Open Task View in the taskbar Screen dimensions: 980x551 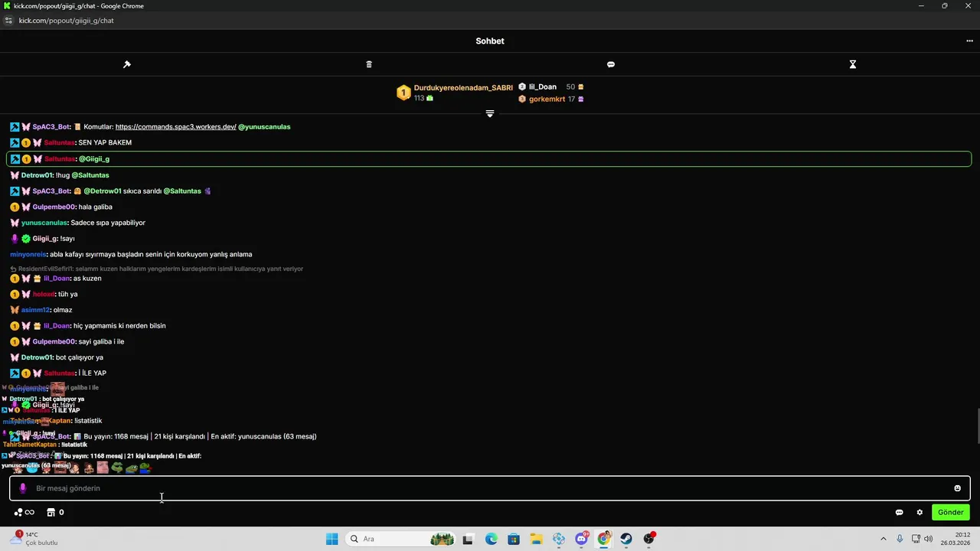[468, 539]
